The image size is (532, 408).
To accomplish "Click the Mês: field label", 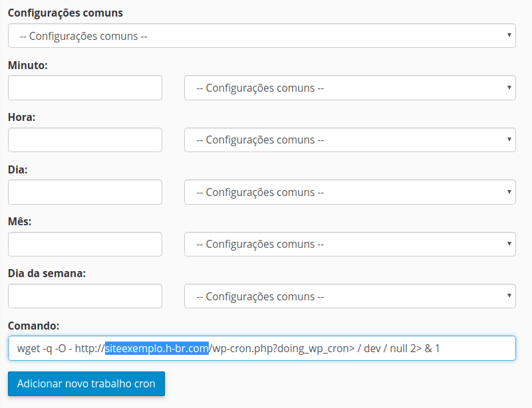I will click(x=20, y=221).
